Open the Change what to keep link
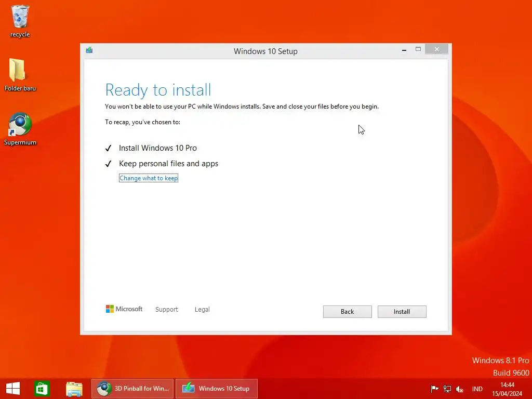The width and height of the screenshot is (532, 399). click(x=149, y=178)
